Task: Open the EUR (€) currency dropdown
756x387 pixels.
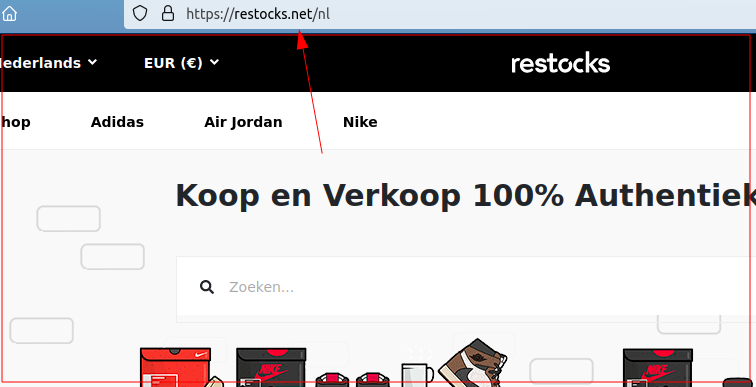Action: pos(182,63)
